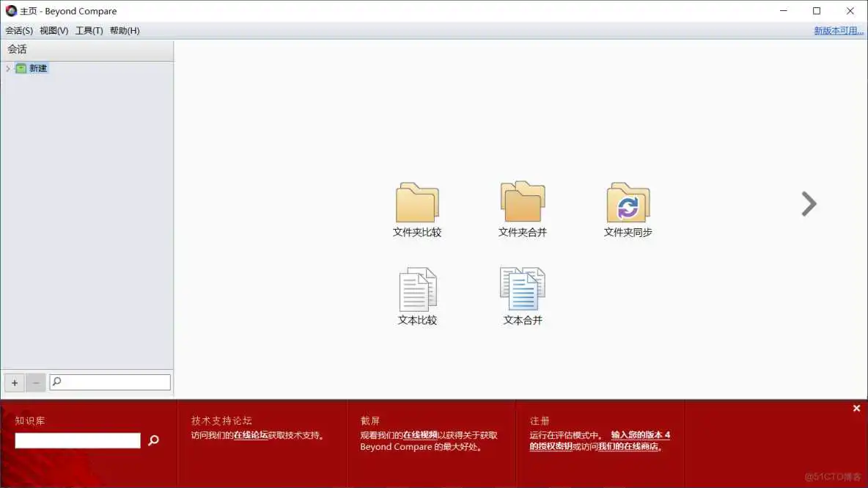868x488 pixels.
Task: Click inside the 知识库 search input field
Action: point(77,440)
